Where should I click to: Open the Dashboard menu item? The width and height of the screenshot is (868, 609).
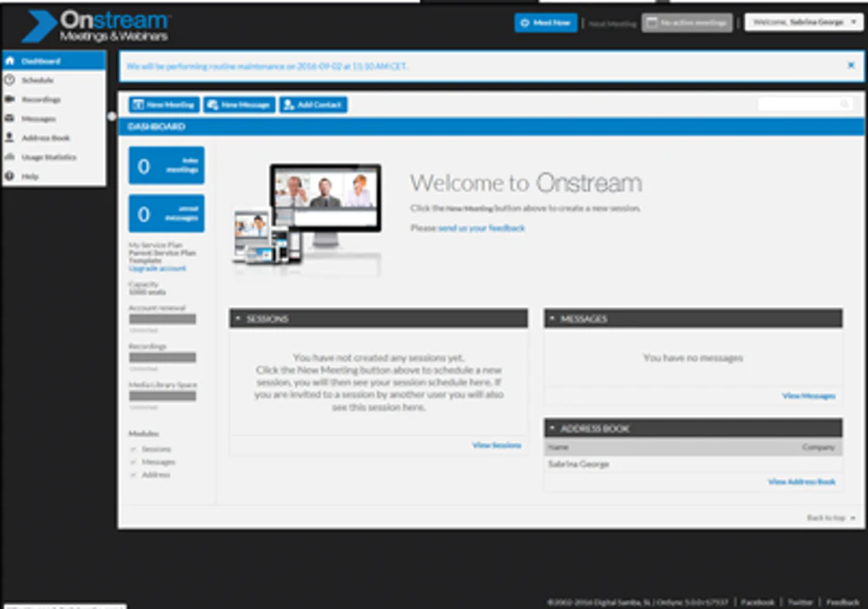click(53, 61)
